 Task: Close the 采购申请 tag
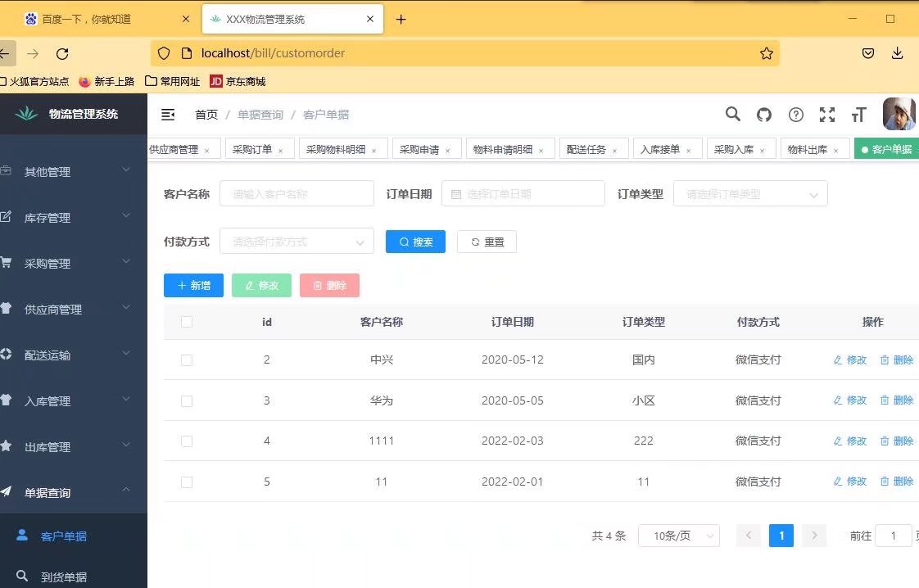448,151
